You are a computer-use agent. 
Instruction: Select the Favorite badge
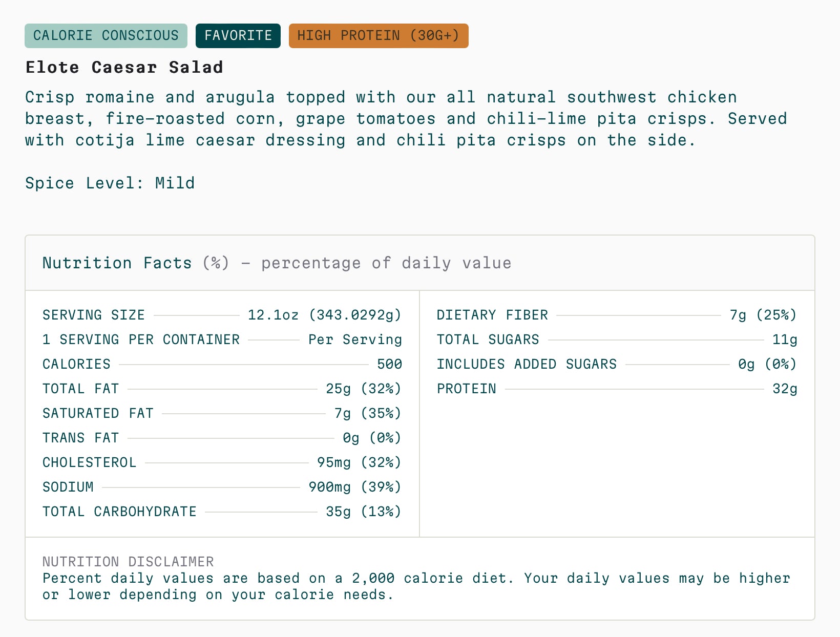238,36
